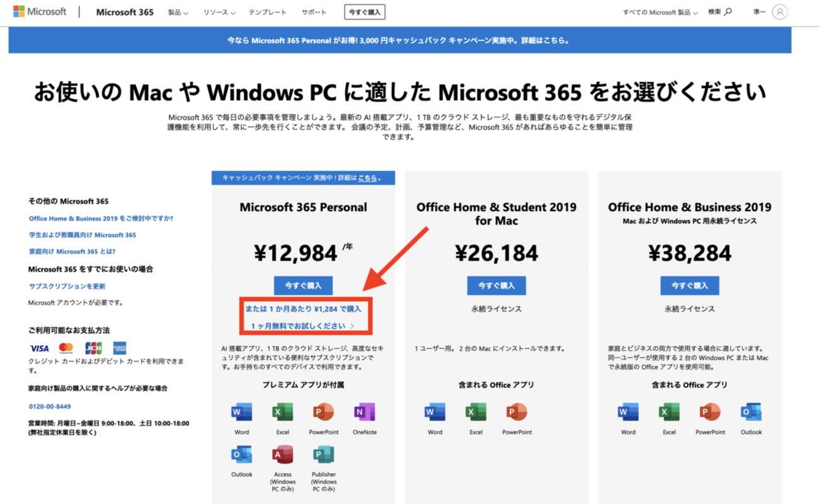
Task: Open the サポート menu item
Action: (314, 12)
